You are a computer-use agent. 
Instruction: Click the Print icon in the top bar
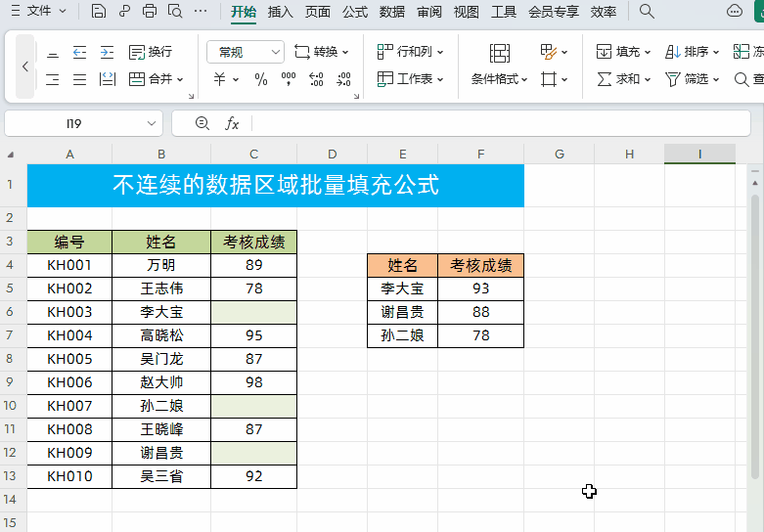pyautogui.click(x=149, y=11)
